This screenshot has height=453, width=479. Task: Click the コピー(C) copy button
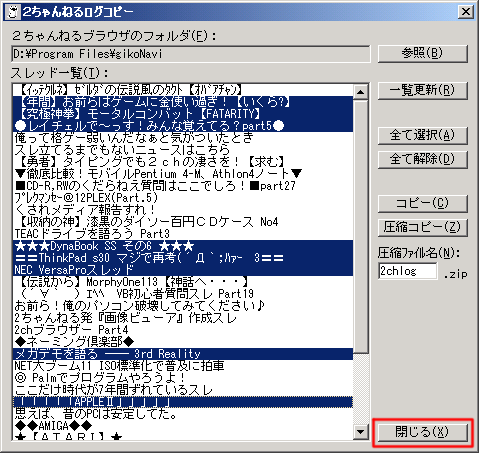[x=423, y=203]
